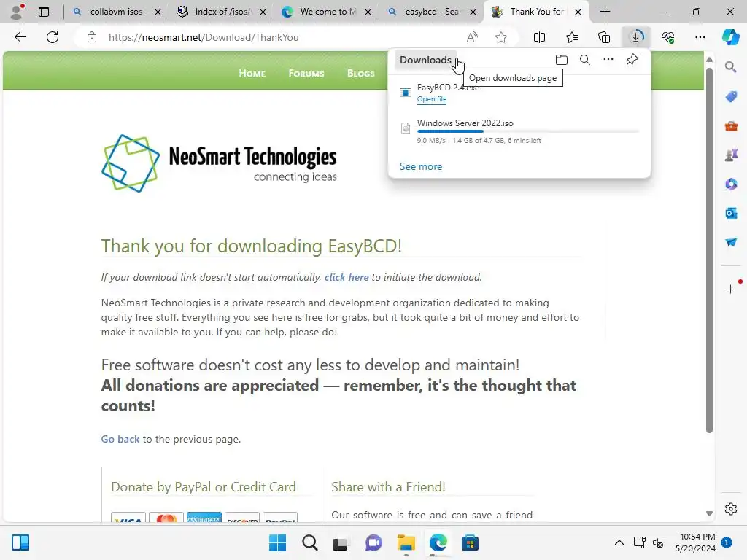Open File Explorer from taskbar
This screenshot has width=747, height=560.
coord(406,542)
